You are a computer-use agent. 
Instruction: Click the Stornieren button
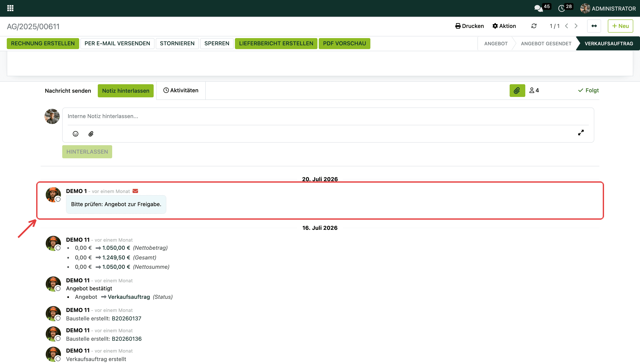pos(177,44)
